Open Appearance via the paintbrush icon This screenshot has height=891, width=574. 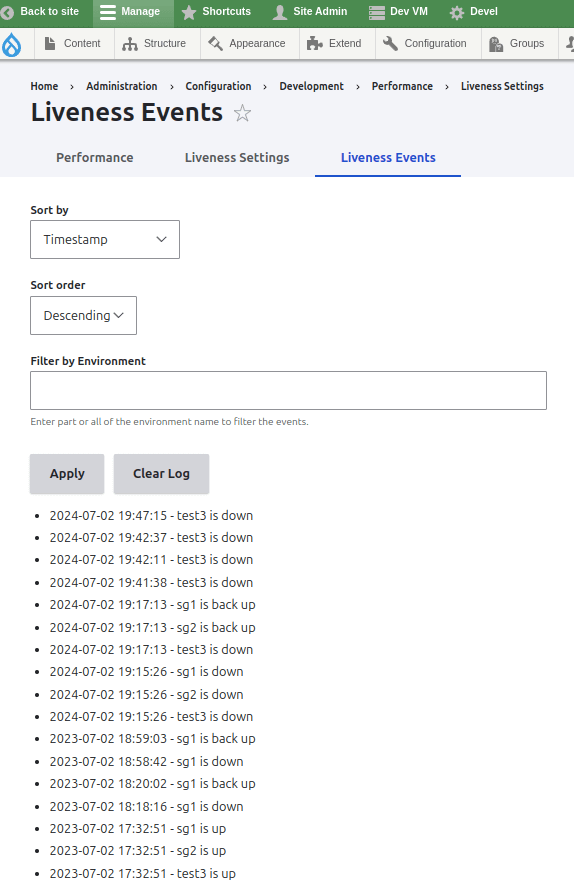[x=215, y=44]
